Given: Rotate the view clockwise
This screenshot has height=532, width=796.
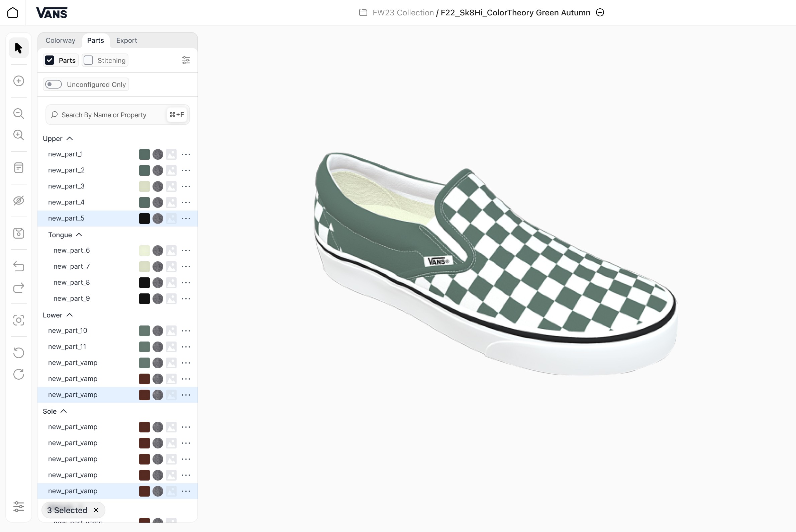Looking at the screenshot, I should coord(19,375).
